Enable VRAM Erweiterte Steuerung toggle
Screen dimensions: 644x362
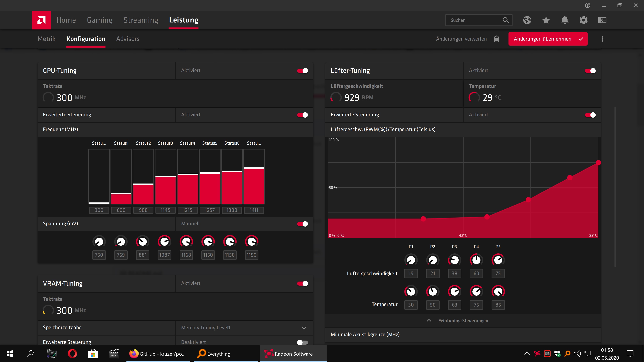303,342
